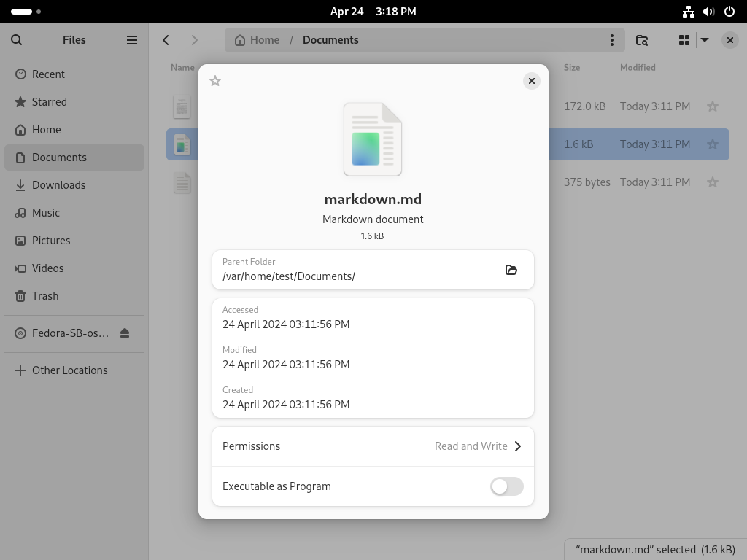Viewport: 747px width, 560px height.
Task: Star markdown.md from the properties dialog
Action: click(x=215, y=81)
